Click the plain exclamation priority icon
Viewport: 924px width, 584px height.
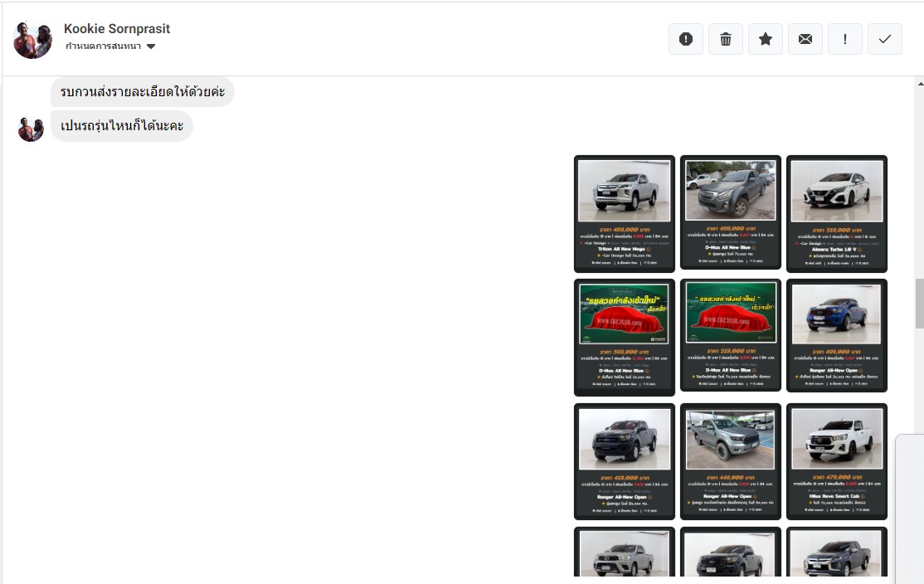845,39
